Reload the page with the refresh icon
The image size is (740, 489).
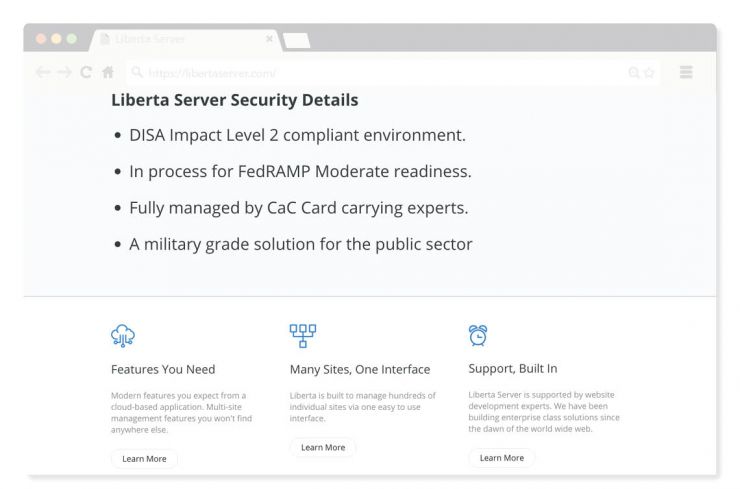point(86,72)
